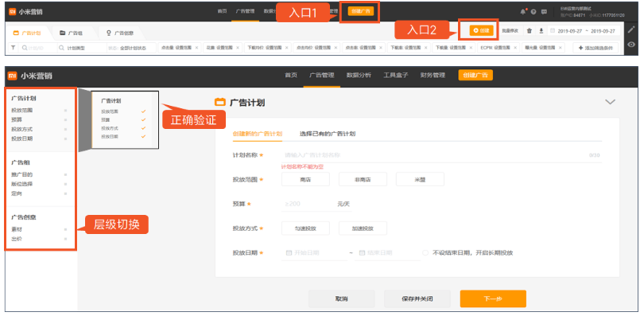Remove the 点击量 filter chip with its ×
Screen dimensions: 644x316
click(196, 48)
